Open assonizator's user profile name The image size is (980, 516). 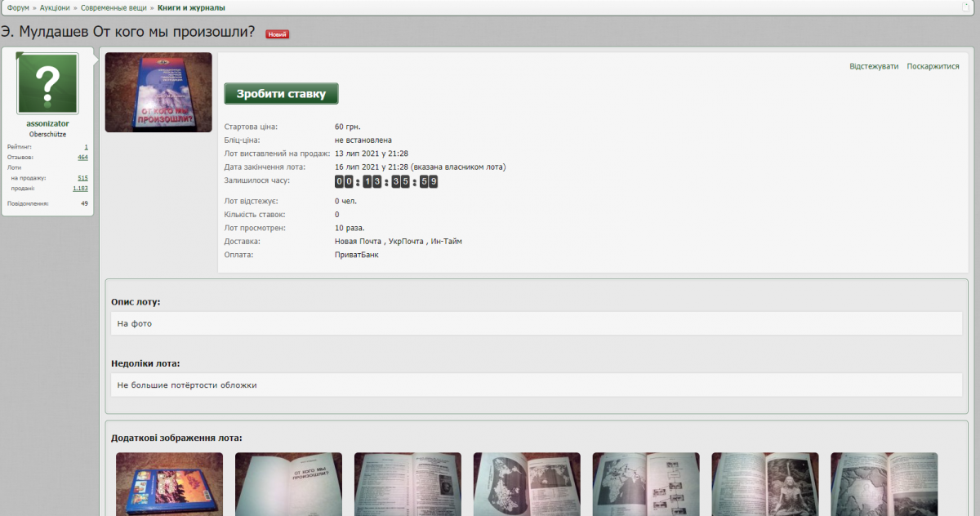coord(47,123)
